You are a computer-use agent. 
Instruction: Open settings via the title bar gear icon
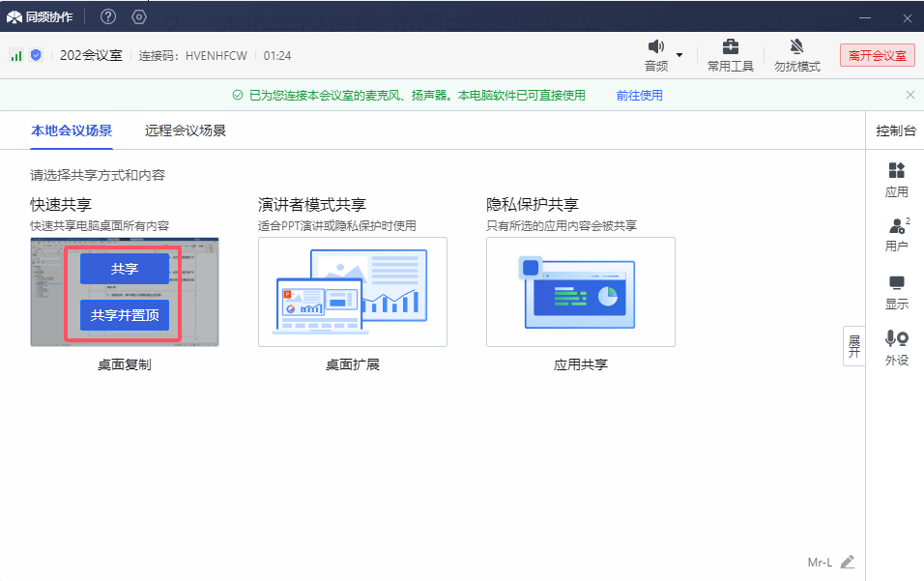pos(139,16)
